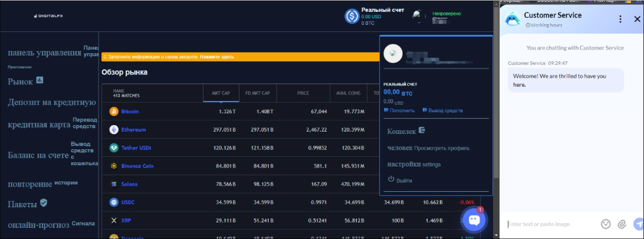Click the Welcome chat message bubble
Screen dimensions: 644x239
pyautogui.click(x=566, y=80)
